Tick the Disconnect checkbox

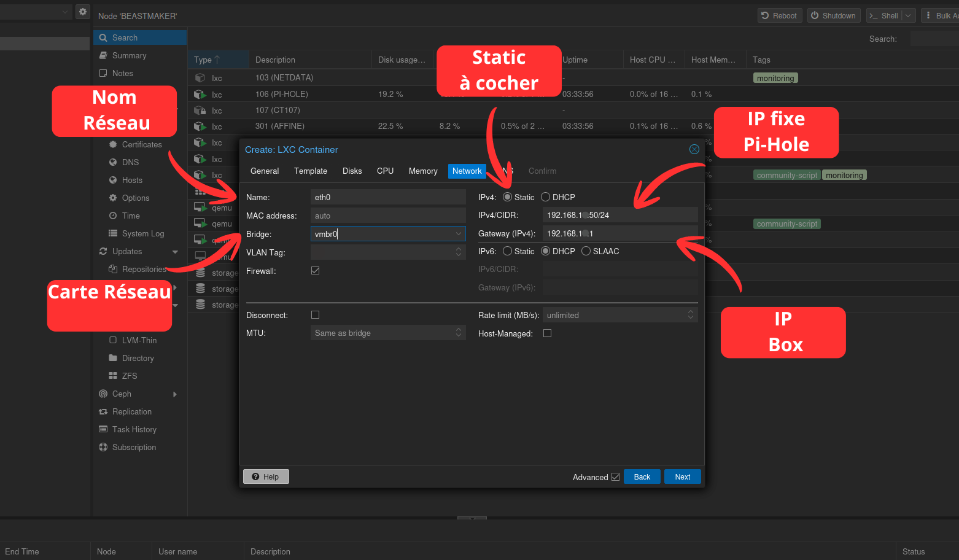coord(316,315)
